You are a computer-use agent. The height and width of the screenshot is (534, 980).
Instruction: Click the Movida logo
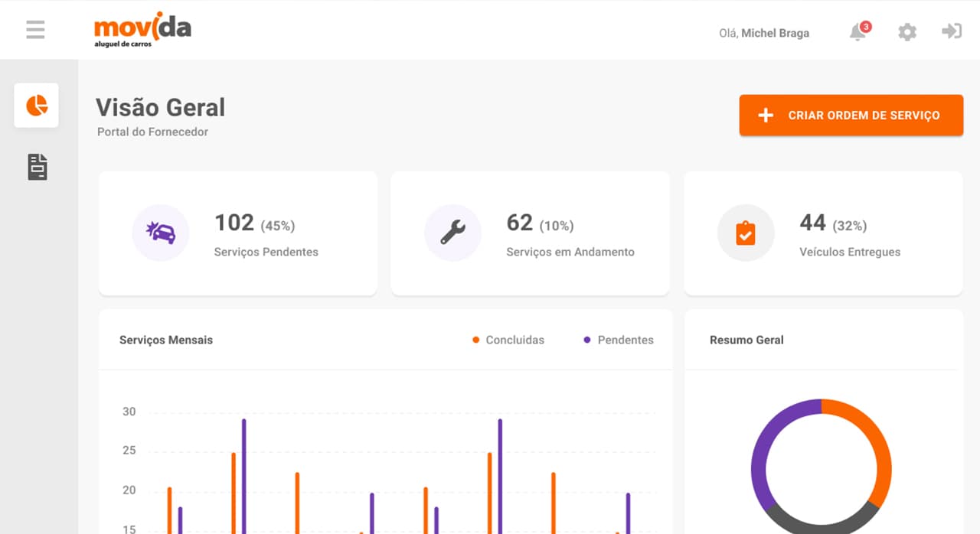tap(142, 31)
